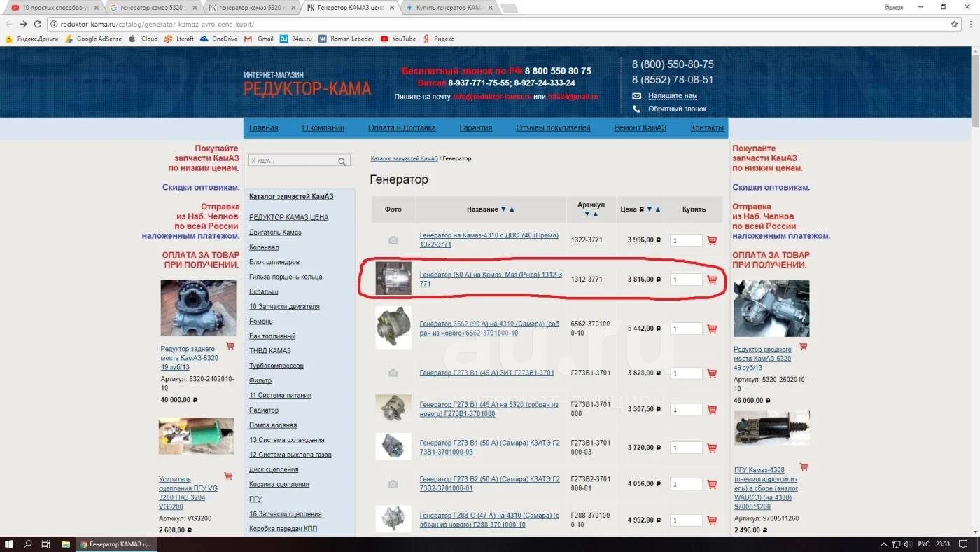Open the Google AdSense bookmark
Image resolution: width=980 pixels, height=552 pixels.
[x=93, y=39]
